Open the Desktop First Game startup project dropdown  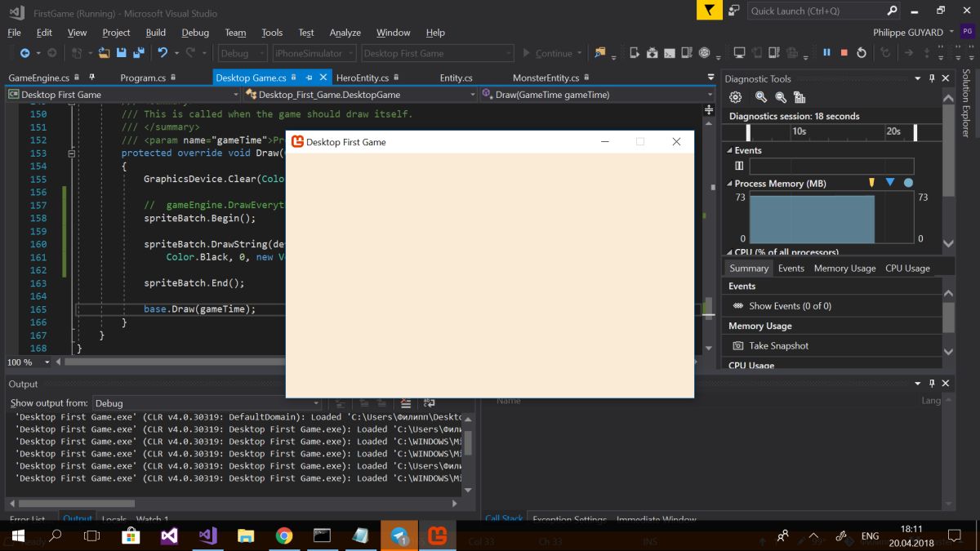(438, 53)
